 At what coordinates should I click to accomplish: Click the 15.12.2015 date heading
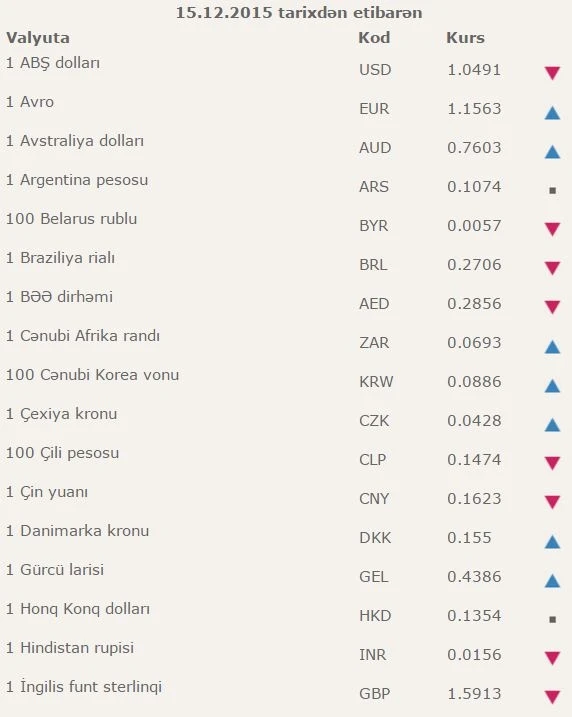click(x=224, y=12)
